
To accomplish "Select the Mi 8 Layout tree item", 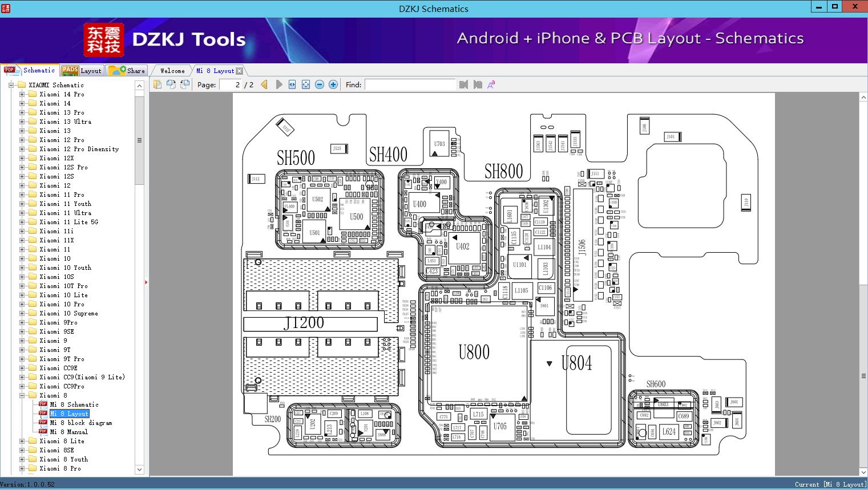I will (69, 414).
